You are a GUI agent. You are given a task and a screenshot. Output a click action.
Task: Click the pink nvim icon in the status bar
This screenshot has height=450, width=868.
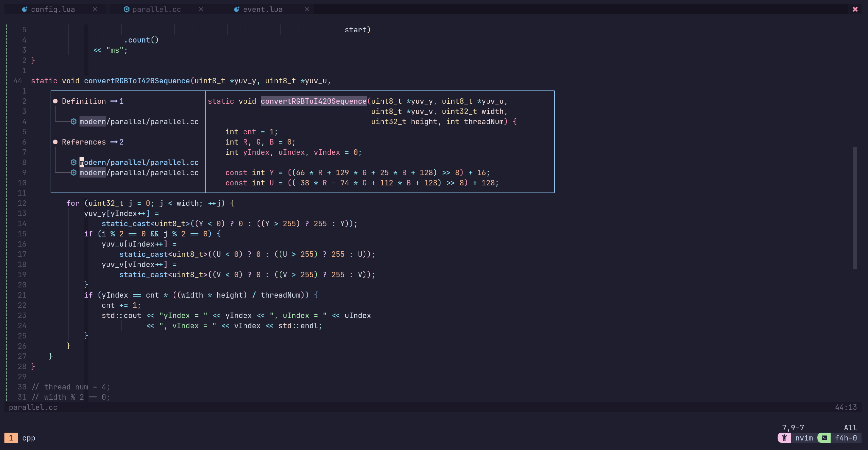coord(784,438)
